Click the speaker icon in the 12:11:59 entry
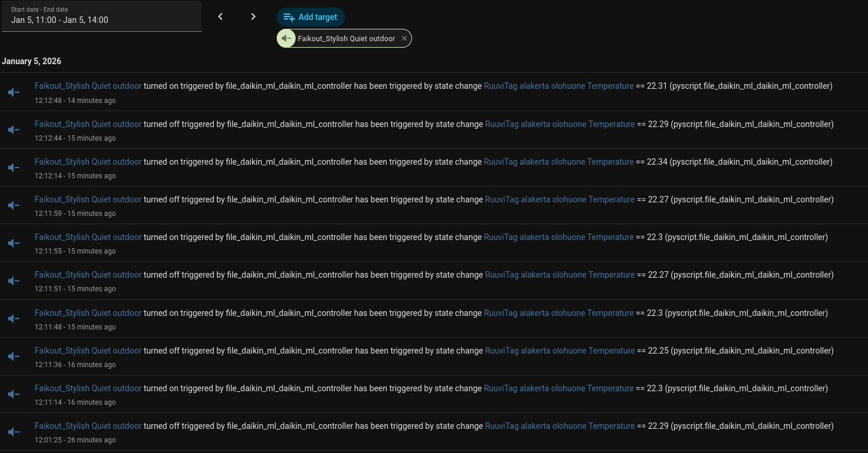The width and height of the screenshot is (868, 453). (x=14, y=205)
